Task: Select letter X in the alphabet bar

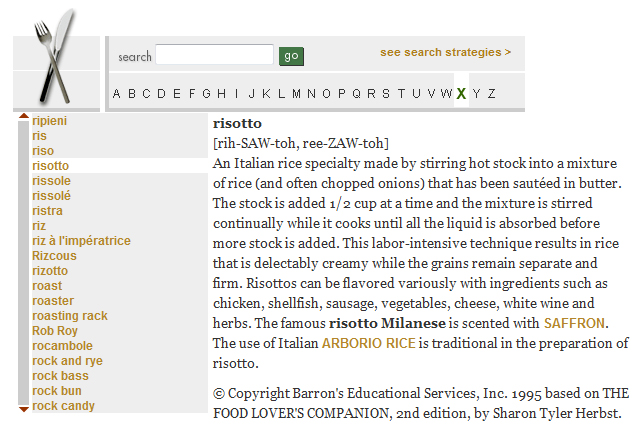Action: point(461,94)
